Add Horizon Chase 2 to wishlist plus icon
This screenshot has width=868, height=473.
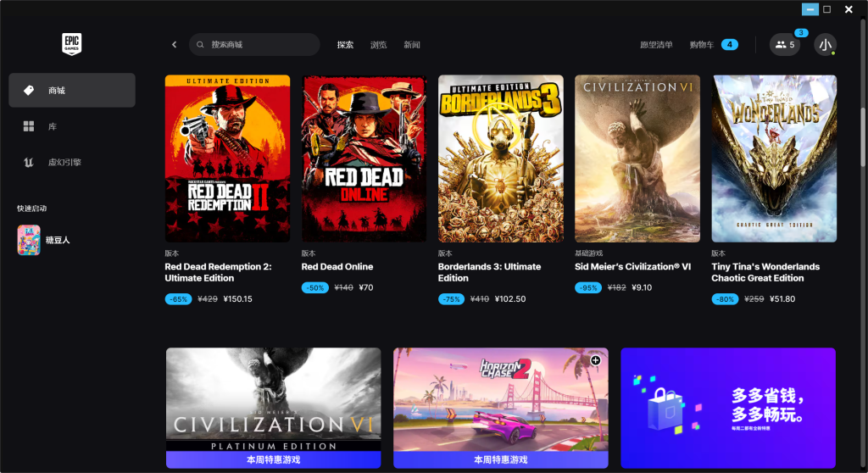pos(596,360)
